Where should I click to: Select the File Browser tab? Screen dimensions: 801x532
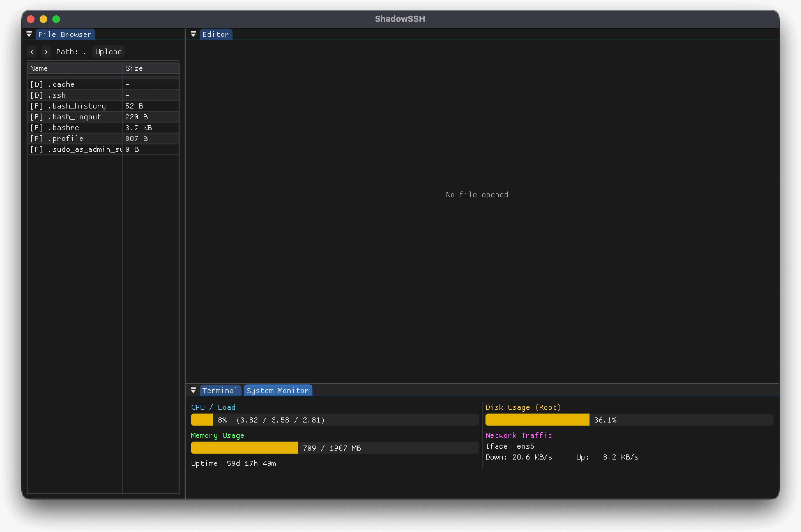[65, 34]
